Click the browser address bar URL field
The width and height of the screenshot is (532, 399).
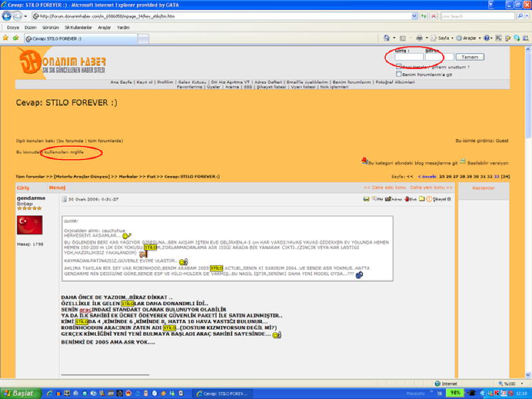click(x=222, y=16)
